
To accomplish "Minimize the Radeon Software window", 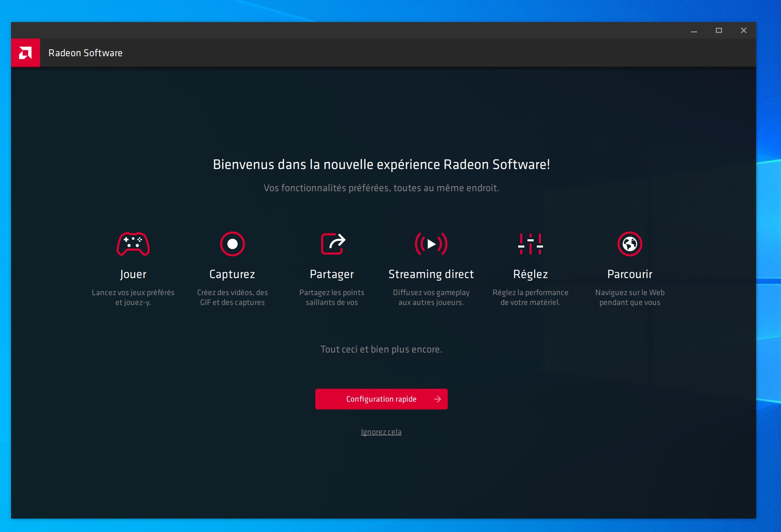I will (694, 31).
